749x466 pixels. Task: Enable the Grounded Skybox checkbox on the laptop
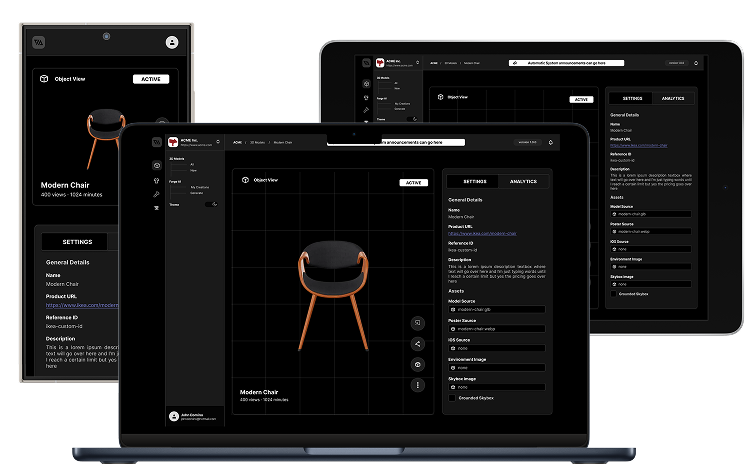pos(452,398)
